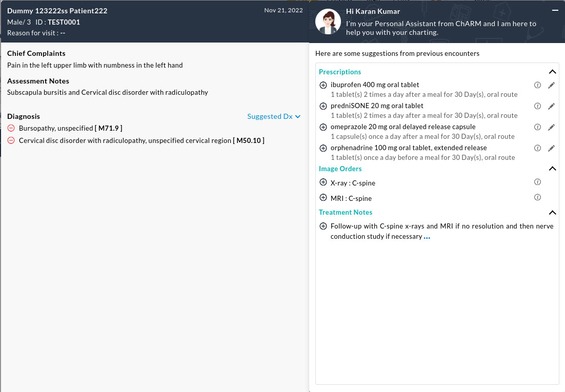Expand truncated treatment note via ellipsis

point(427,237)
